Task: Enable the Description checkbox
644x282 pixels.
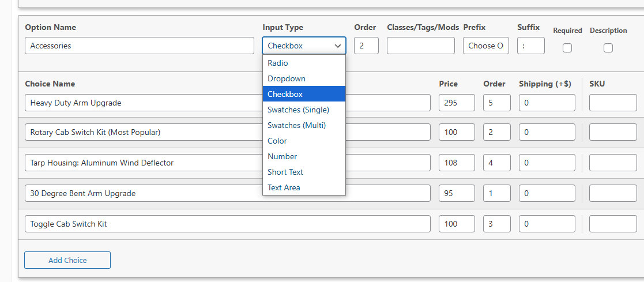Action: [608, 48]
